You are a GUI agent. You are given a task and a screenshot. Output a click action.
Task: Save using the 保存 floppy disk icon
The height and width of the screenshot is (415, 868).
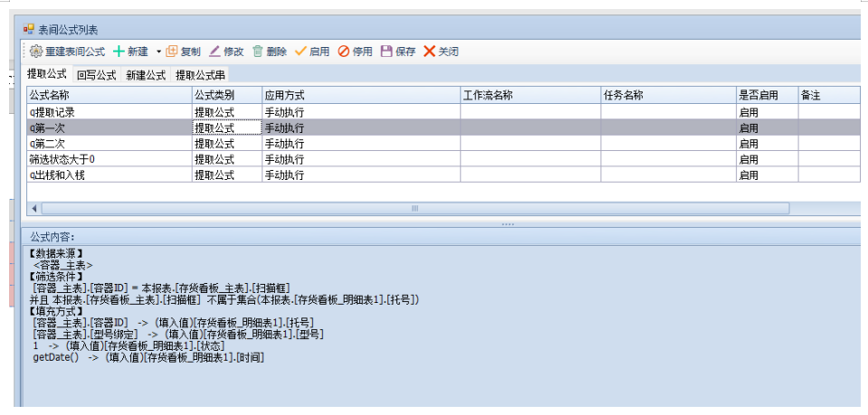click(386, 52)
